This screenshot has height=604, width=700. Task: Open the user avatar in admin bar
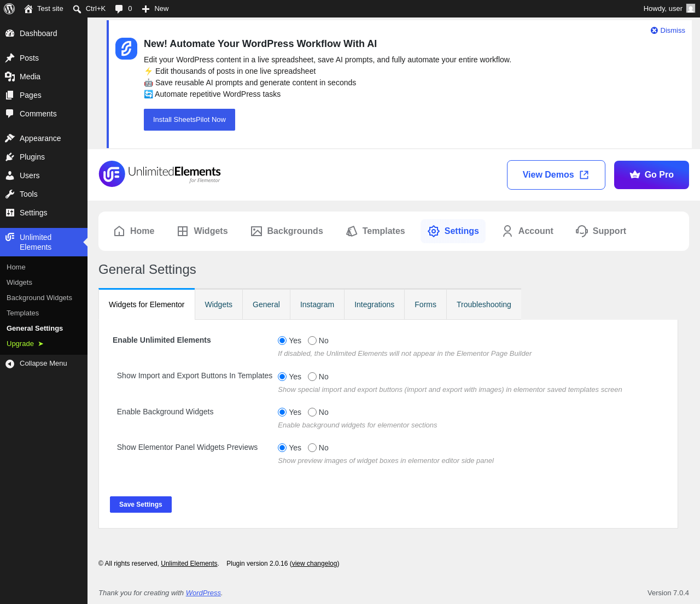pos(691,9)
